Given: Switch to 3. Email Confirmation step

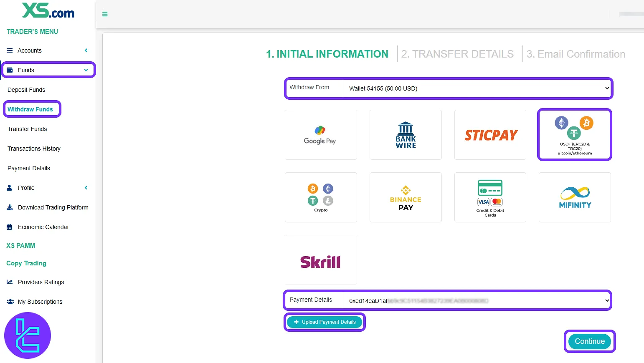Looking at the screenshot, I should 576,54.
